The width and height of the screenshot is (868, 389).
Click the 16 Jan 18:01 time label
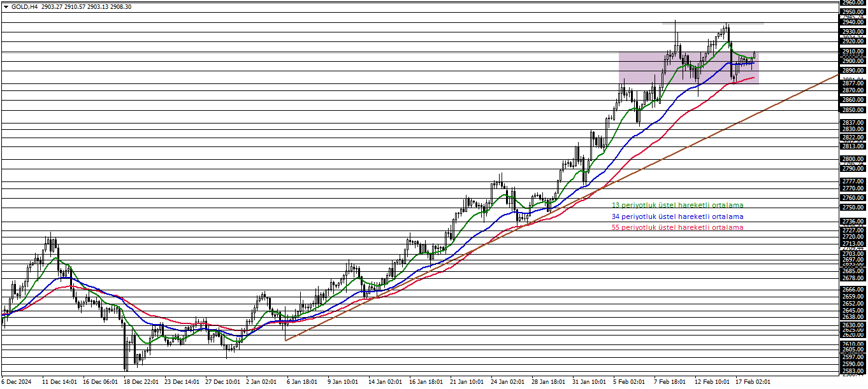coord(426,382)
